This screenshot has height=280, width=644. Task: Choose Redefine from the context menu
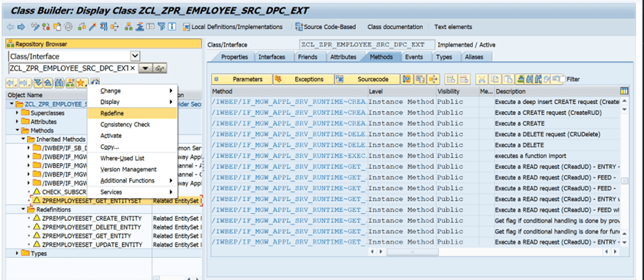tap(132, 113)
